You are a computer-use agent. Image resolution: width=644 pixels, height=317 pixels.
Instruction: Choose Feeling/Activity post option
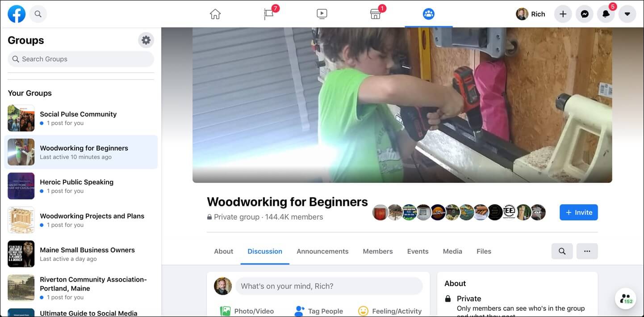(390, 311)
